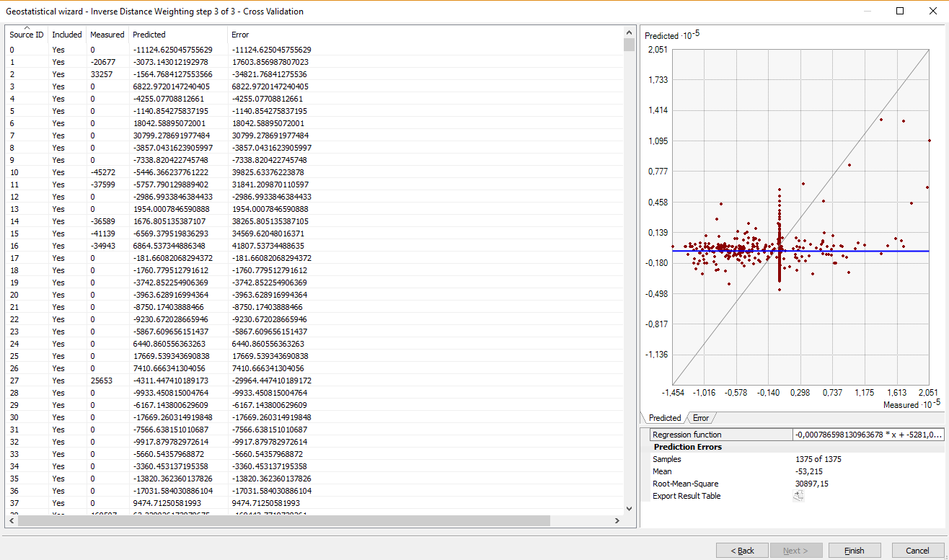Click the horizontal scrollbar's left arrow

tap(12, 520)
